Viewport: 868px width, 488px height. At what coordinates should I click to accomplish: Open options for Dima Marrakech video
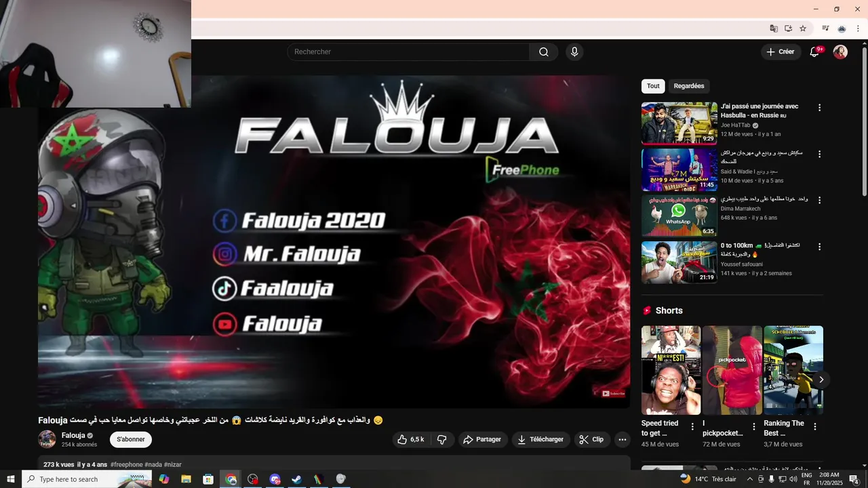point(819,200)
